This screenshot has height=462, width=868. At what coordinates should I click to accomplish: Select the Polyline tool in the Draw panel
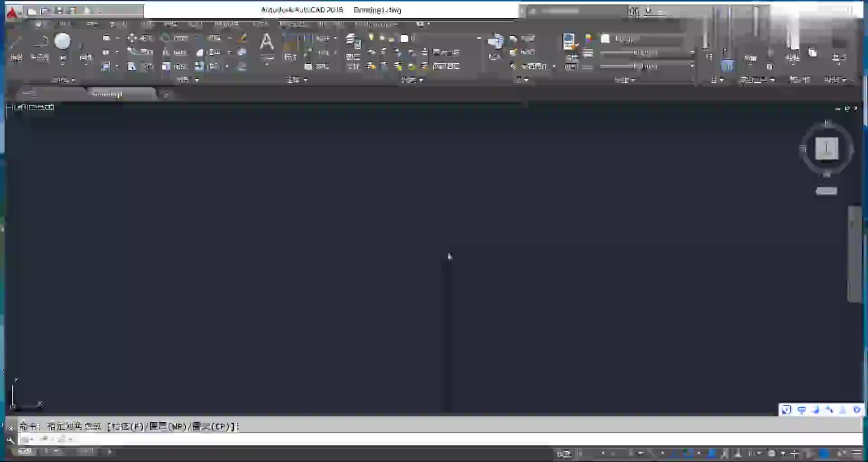point(40,47)
